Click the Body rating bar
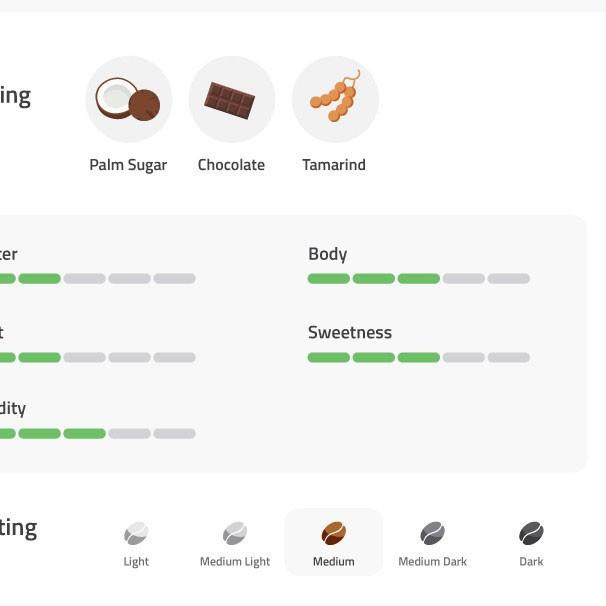Screen dimensions: 606x606 point(418,279)
